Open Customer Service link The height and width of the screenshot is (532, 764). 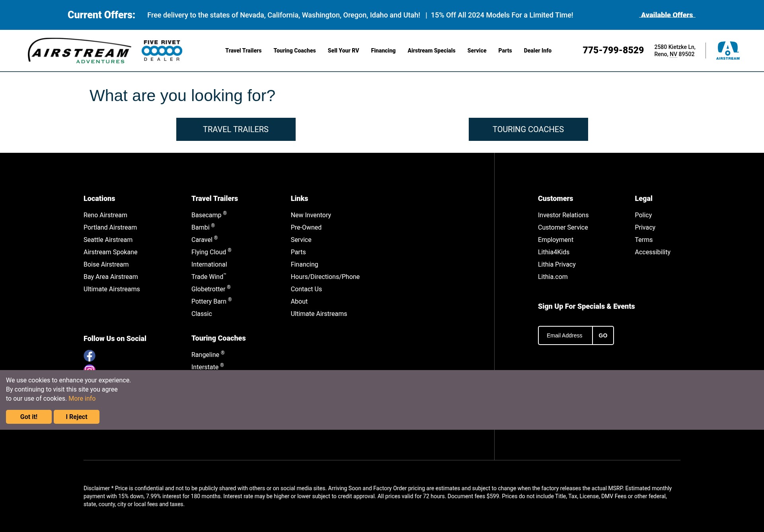pos(563,227)
